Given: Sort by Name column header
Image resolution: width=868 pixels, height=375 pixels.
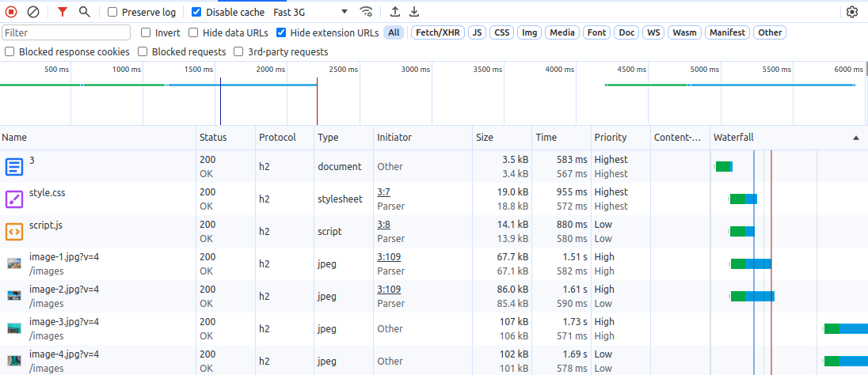Looking at the screenshot, I should 98,138.
